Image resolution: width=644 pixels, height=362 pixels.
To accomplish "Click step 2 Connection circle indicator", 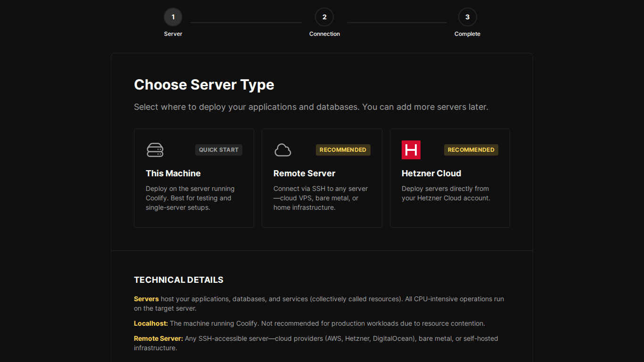I will coord(324,16).
